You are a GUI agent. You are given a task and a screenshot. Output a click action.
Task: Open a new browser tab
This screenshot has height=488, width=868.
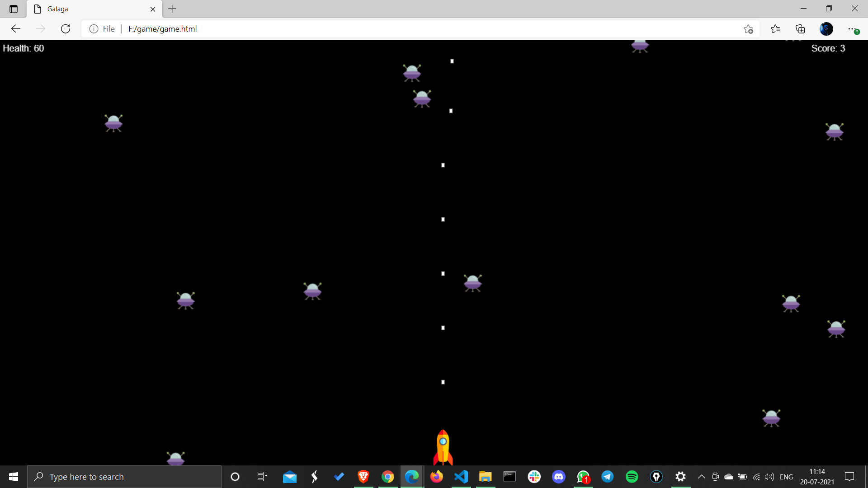[172, 9]
